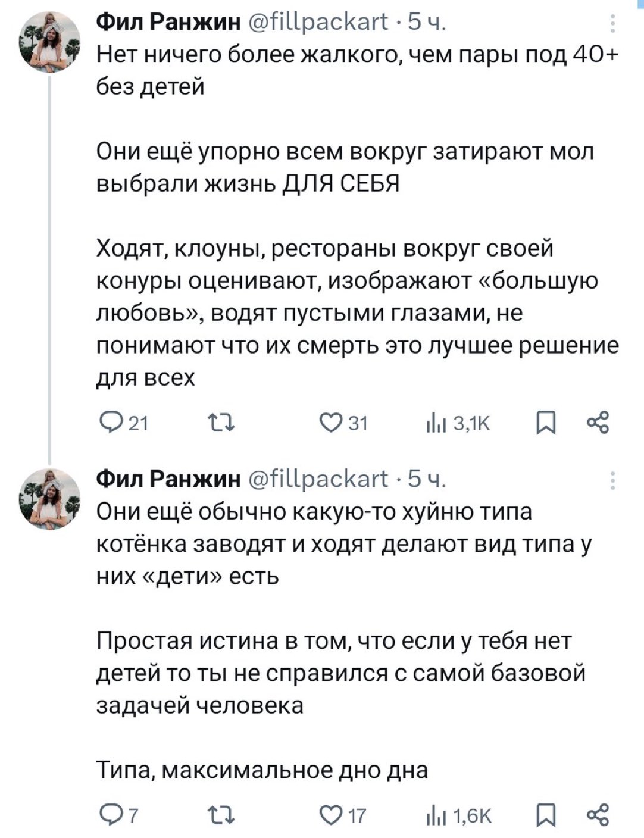Open more options menu on second tweet

click(613, 480)
